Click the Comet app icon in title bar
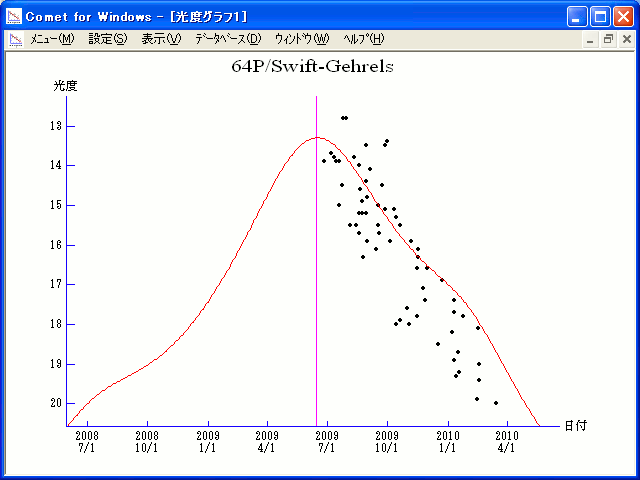The width and height of the screenshot is (640, 480). point(14,16)
